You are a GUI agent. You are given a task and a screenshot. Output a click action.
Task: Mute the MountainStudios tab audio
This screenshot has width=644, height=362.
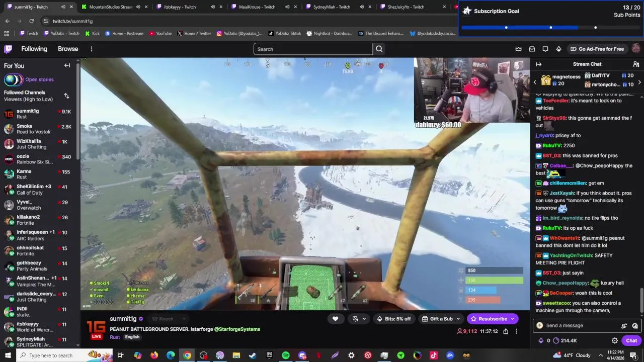pyautogui.click(x=138, y=7)
